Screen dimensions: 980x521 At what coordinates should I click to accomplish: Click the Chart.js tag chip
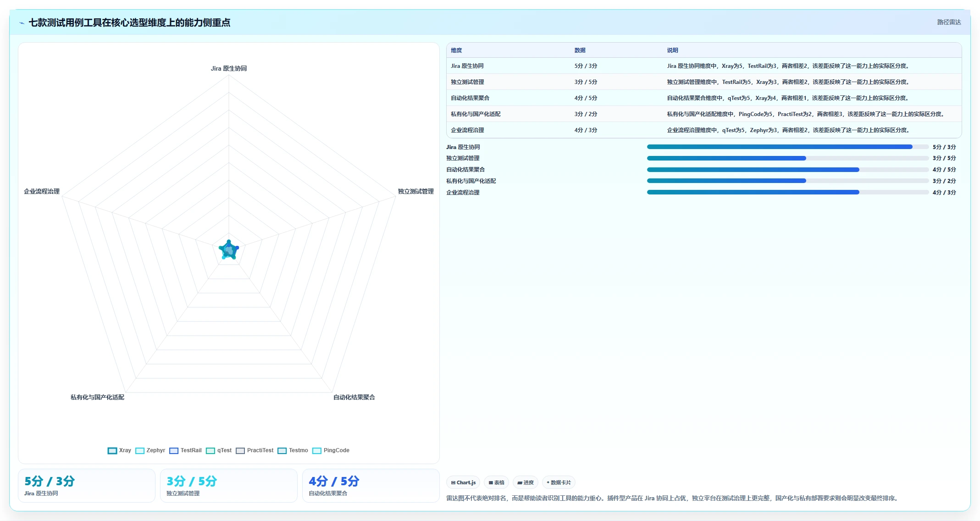tap(463, 482)
